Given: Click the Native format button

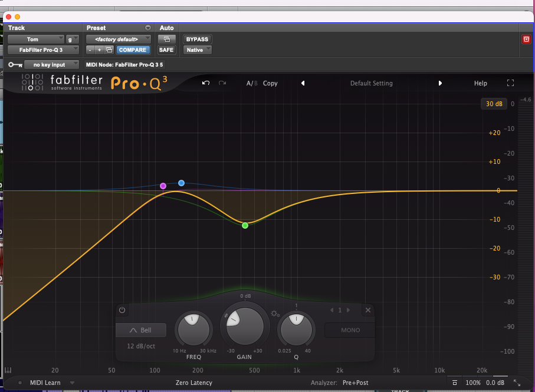Looking at the screenshot, I should click(197, 50).
